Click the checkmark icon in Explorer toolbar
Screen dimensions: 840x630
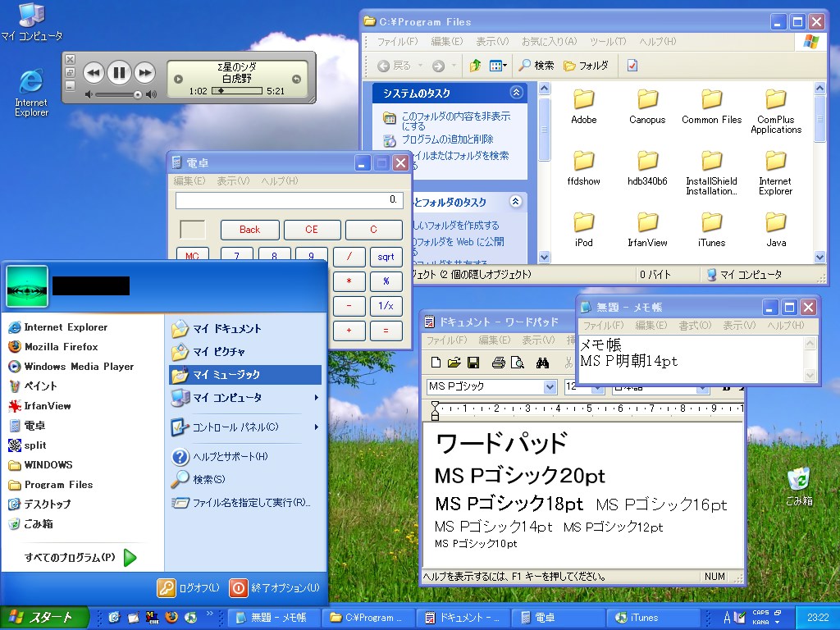(x=632, y=66)
